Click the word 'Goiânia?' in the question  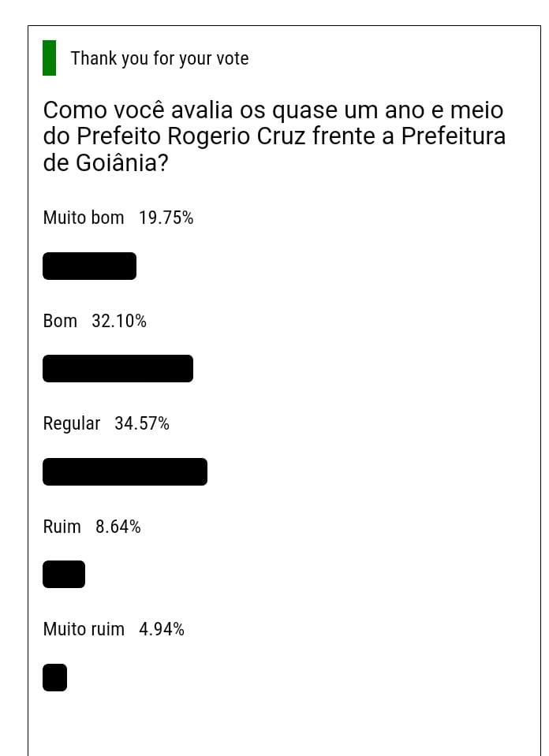[x=121, y=162]
